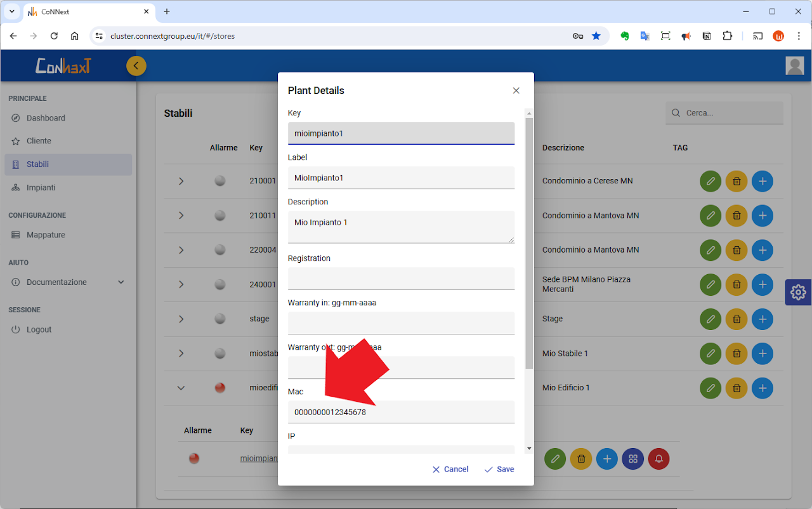Cancel the Plant Details dialog
Screen dimensions: 812x509
[450, 470]
